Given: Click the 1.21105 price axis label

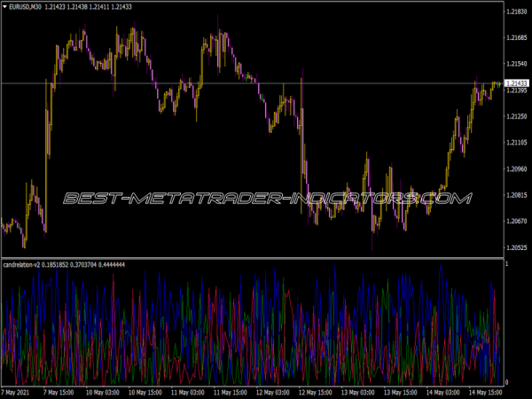Looking at the screenshot, I should click(517, 142).
